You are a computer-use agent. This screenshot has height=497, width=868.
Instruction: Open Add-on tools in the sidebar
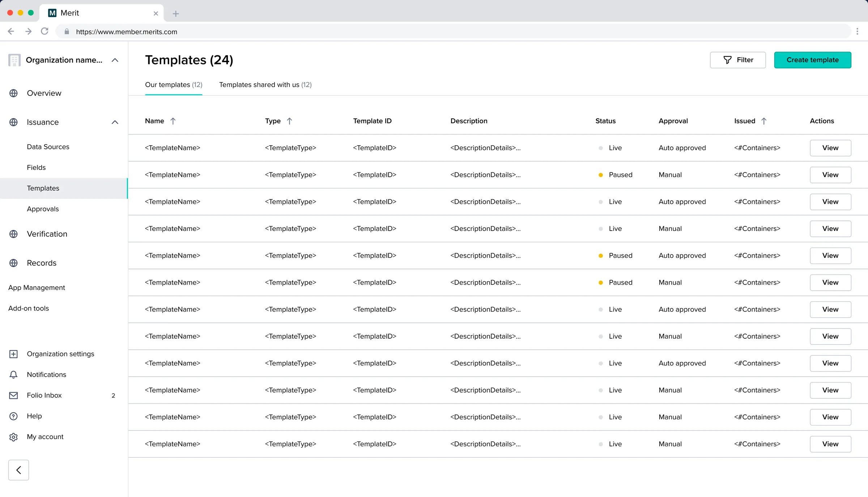pyautogui.click(x=29, y=308)
